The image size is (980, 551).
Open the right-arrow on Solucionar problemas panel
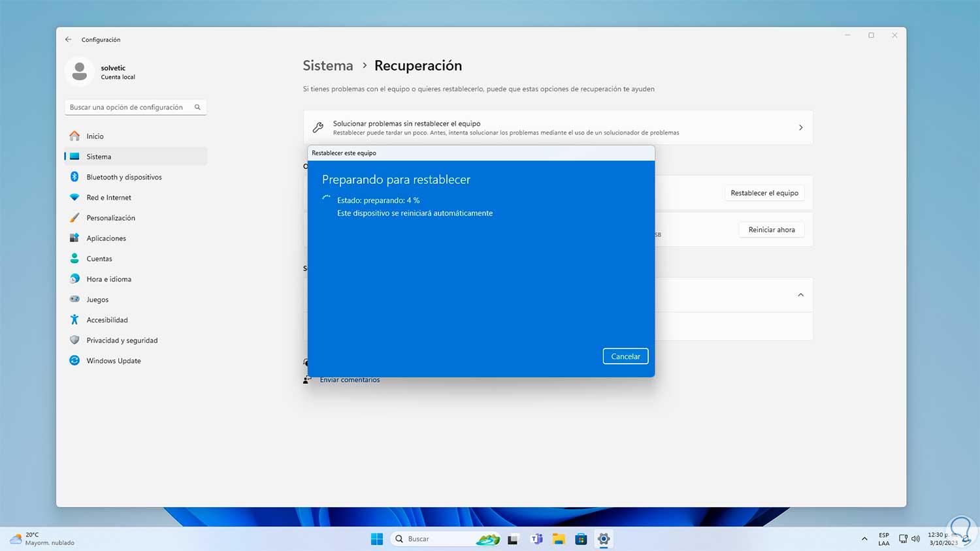point(800,127)
